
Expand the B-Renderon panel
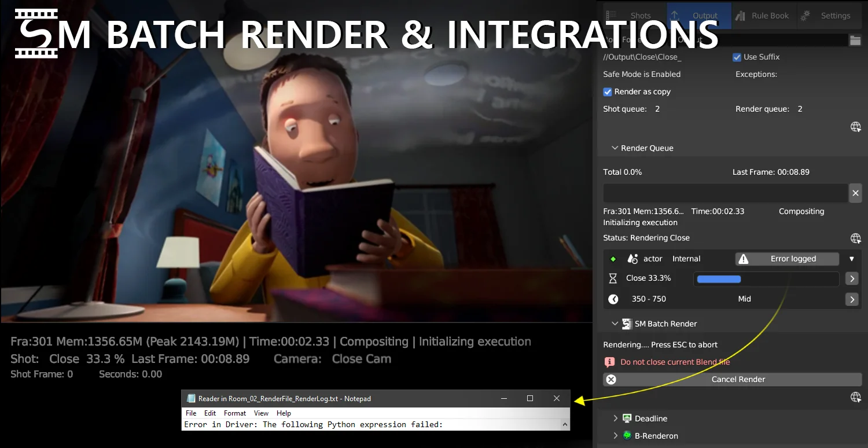616,436
